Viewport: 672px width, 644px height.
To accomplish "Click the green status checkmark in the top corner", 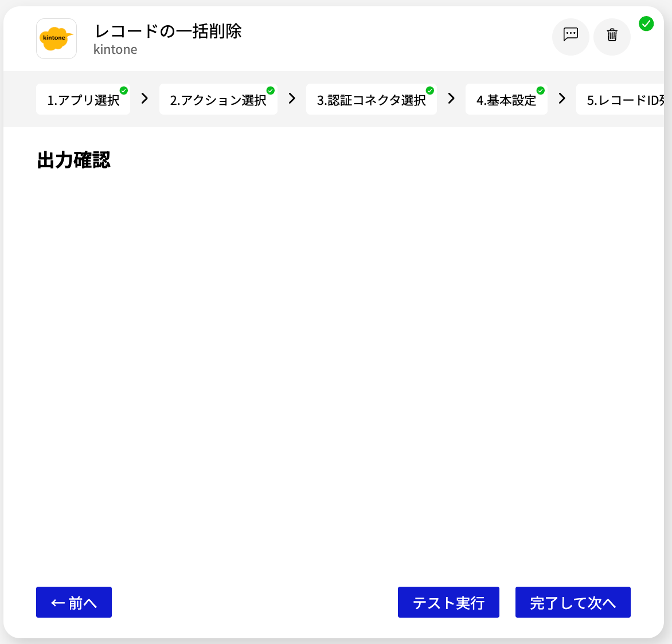I will [646, 23].
